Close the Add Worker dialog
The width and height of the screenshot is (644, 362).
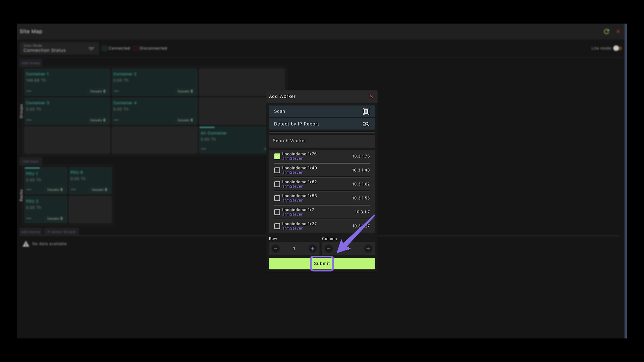[x=371, y=97]
